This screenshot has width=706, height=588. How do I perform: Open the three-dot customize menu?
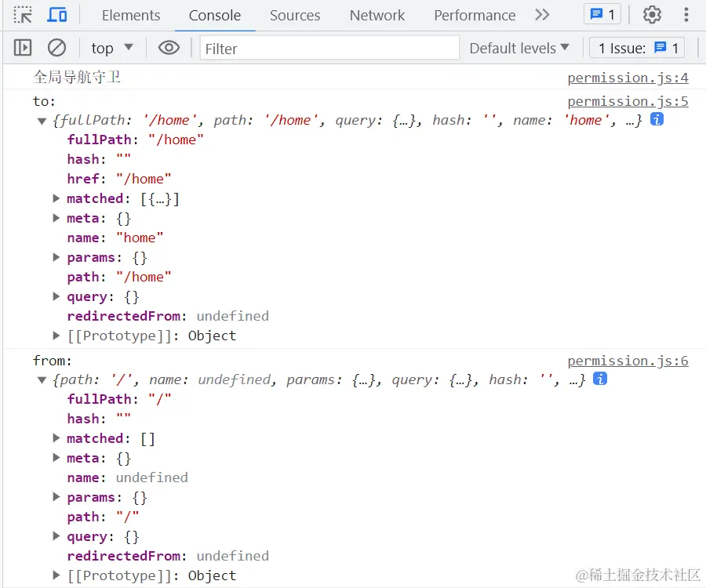[x=686, y=15]
